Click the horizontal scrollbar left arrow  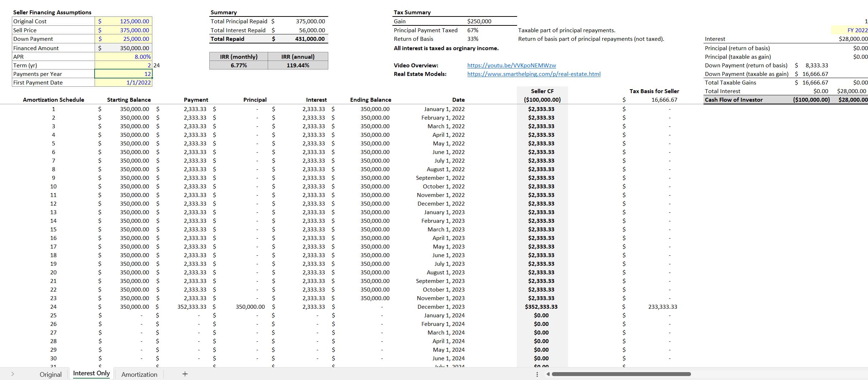pos(548,374)
